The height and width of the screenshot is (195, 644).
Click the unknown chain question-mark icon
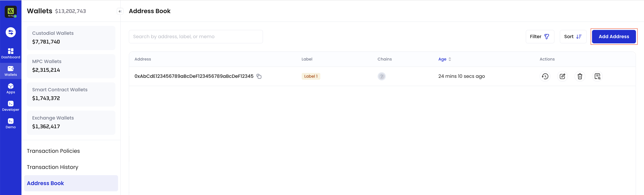pyautogui.click(x=382, y=76)
